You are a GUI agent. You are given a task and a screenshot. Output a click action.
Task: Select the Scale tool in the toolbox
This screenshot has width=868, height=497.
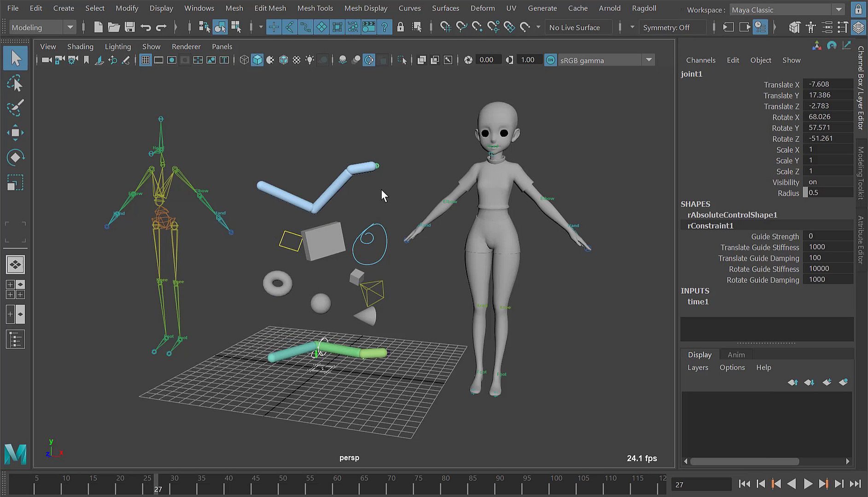[x=15, y=183]
